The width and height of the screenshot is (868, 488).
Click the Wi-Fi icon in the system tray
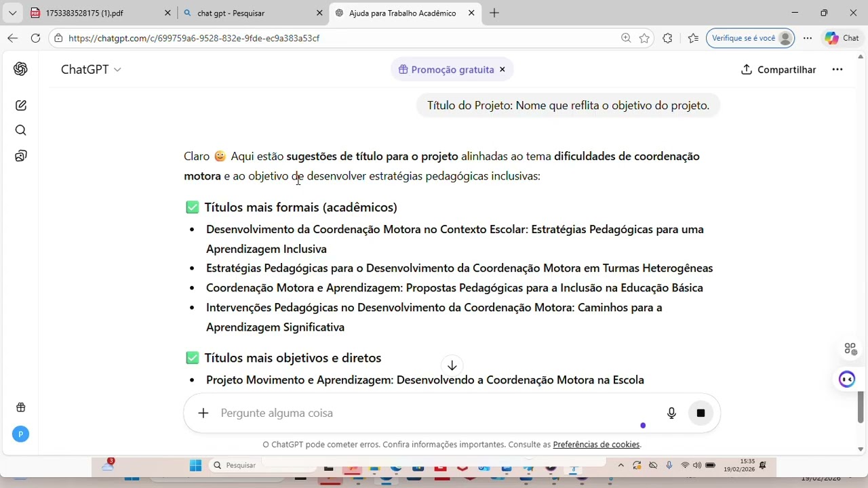tap(685, 465)
